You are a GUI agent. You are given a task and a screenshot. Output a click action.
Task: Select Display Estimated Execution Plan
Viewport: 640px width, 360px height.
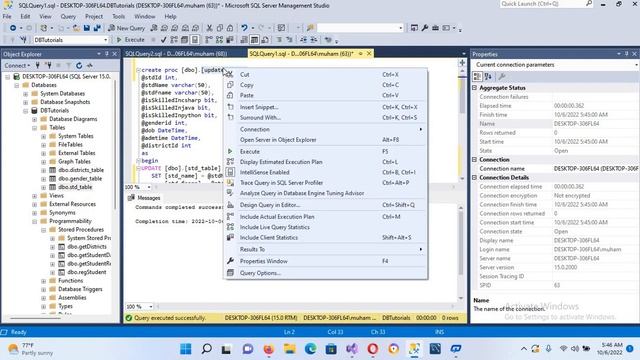325,162
